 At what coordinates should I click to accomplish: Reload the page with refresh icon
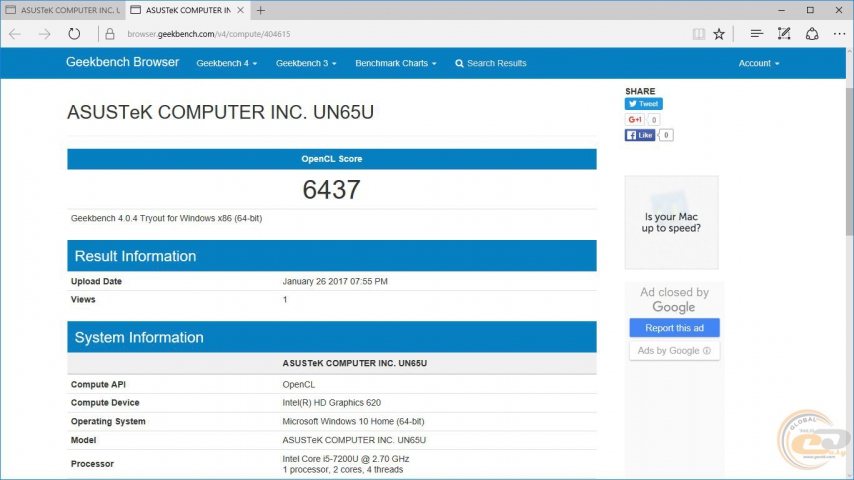click(x=74, y=34)
